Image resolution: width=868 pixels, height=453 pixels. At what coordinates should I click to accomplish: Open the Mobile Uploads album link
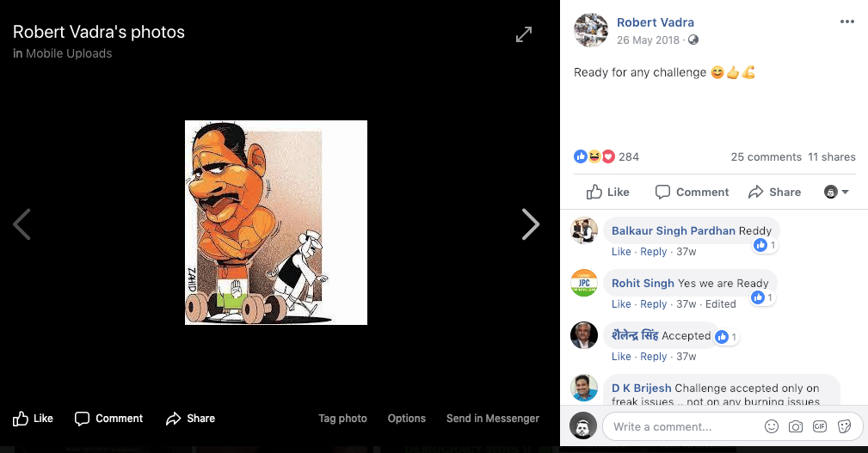(69, 53)
